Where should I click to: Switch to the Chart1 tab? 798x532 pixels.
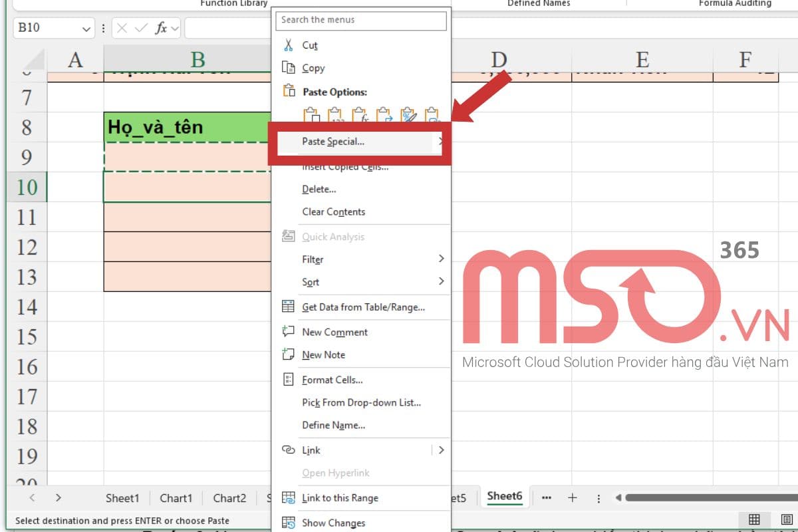tap(176, 497)
